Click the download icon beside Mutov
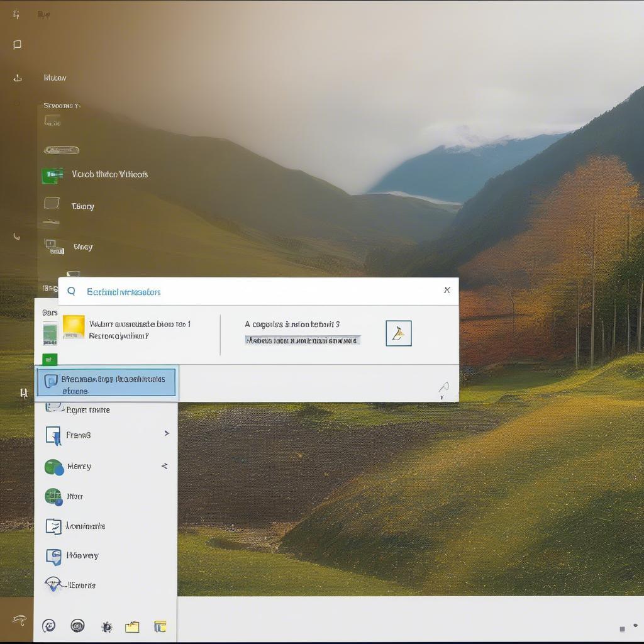This screenshot has width=644, height=644. [x=18, y=77]
